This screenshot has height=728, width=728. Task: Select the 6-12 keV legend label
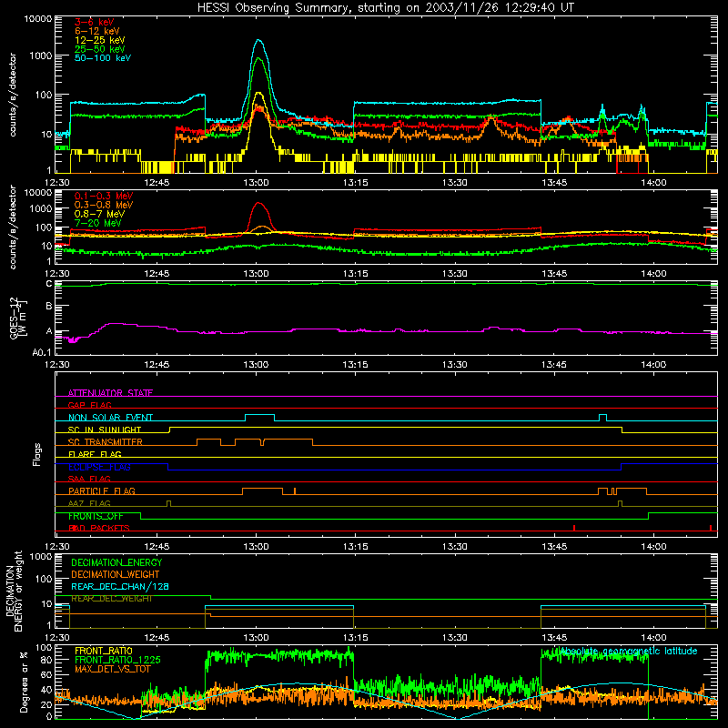click(97, 31)
